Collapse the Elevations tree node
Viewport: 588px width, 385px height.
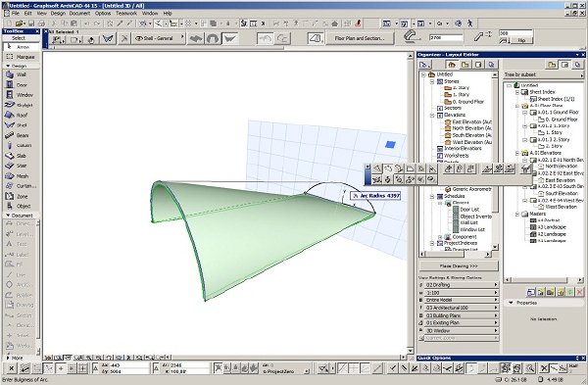(432, 115)
